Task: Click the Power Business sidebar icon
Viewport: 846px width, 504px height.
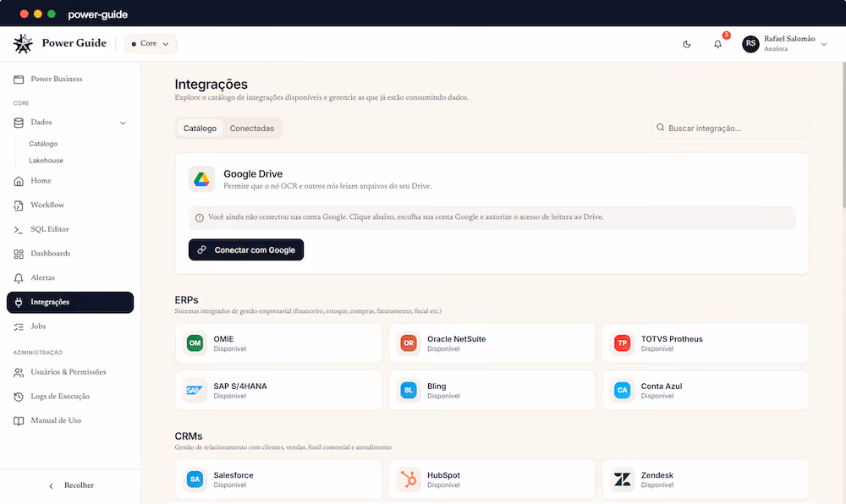Action: [19, 79]
